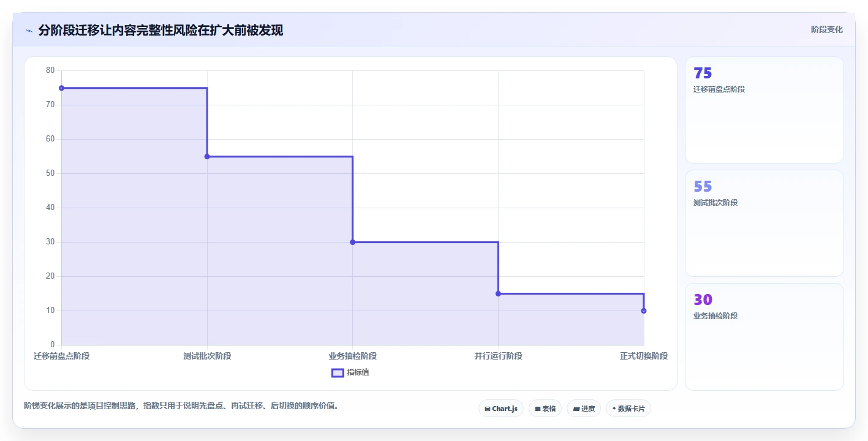The image size is (868, 441).
Task: Click the y-axis value 80
Action: [x=50, y=70]
